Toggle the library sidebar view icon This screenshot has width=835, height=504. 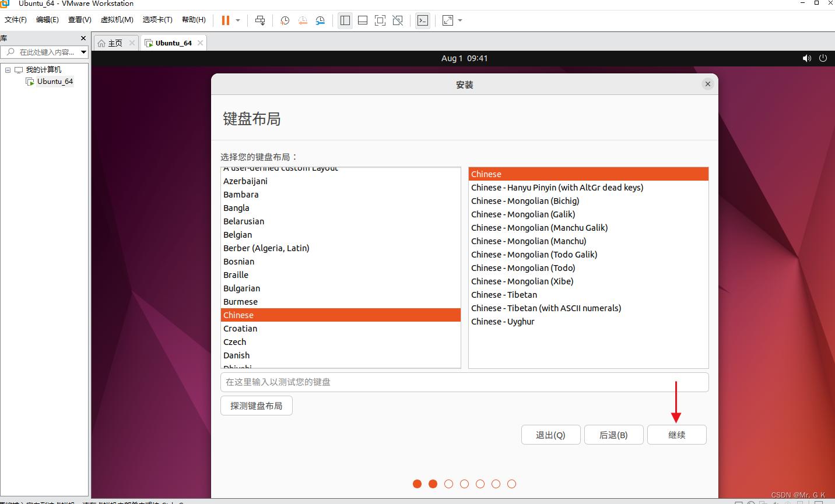point(345,20)
